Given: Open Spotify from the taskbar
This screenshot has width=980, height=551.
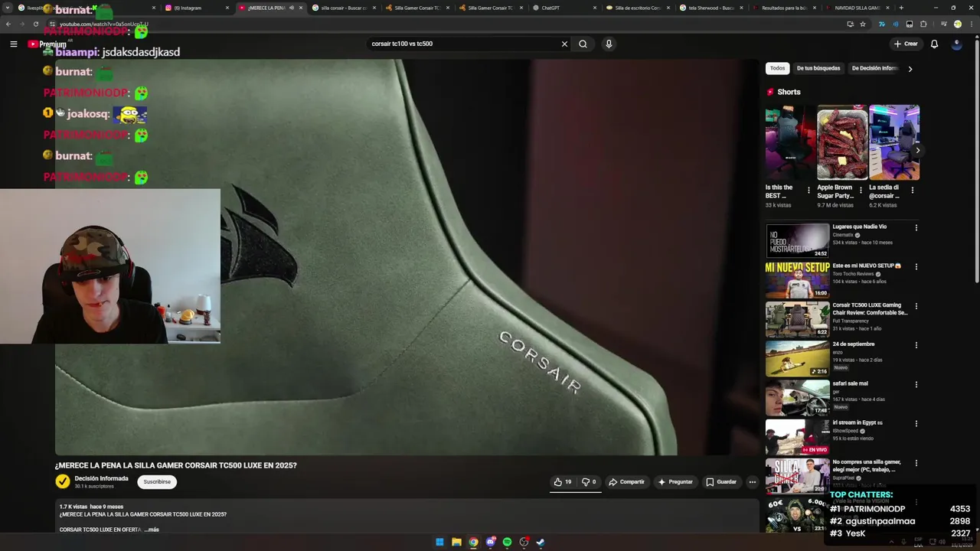Looking at the screenshot, I should coord(507,542).
